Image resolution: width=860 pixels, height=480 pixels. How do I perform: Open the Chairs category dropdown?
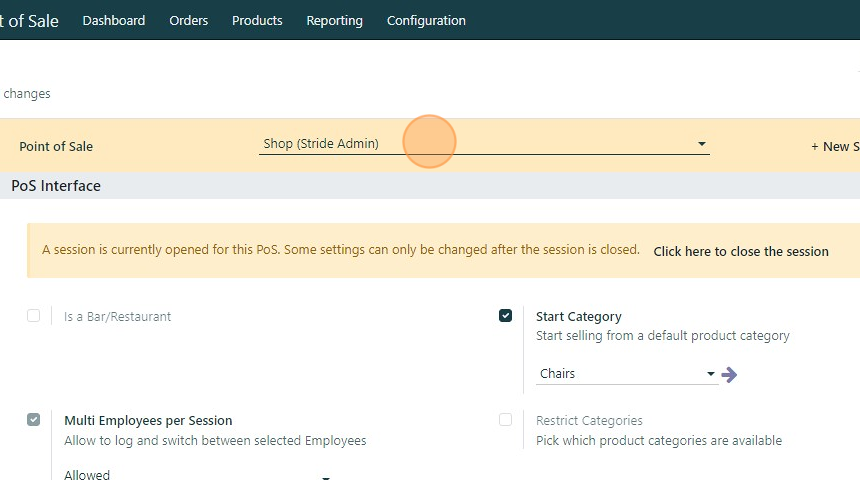(711, 374)
